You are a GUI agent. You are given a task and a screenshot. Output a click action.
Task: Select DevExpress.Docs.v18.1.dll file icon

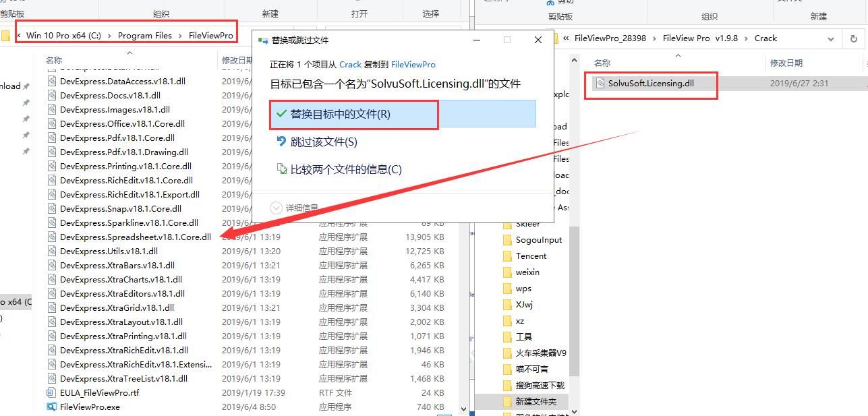(52, 95)
